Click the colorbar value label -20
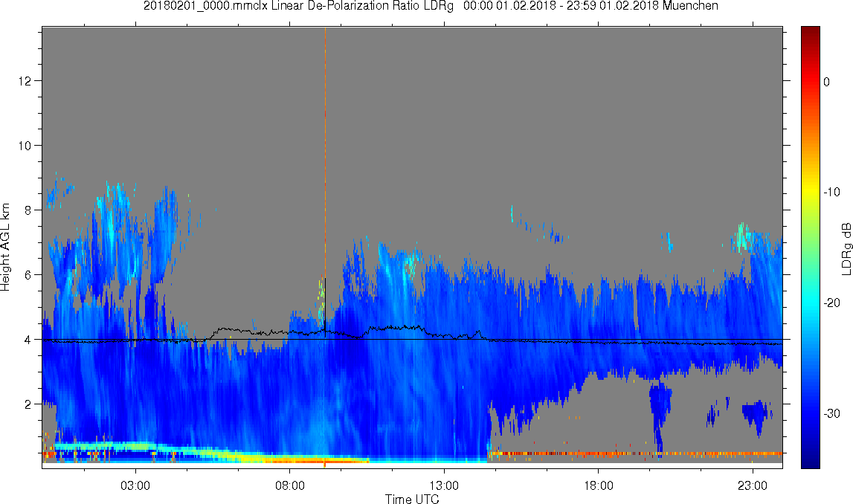Viewport: 853px width, 504px height. point(831,303)
